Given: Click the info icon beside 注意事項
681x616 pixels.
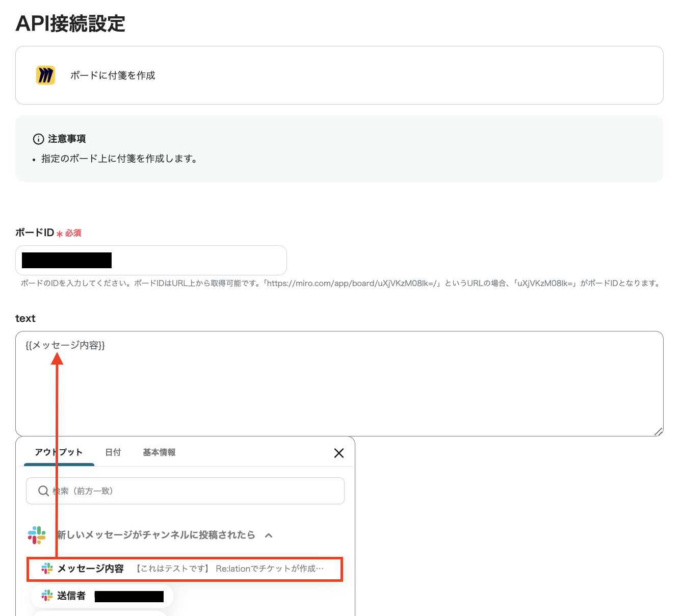Looking at the screenshot, I should (x=38, y=139).
